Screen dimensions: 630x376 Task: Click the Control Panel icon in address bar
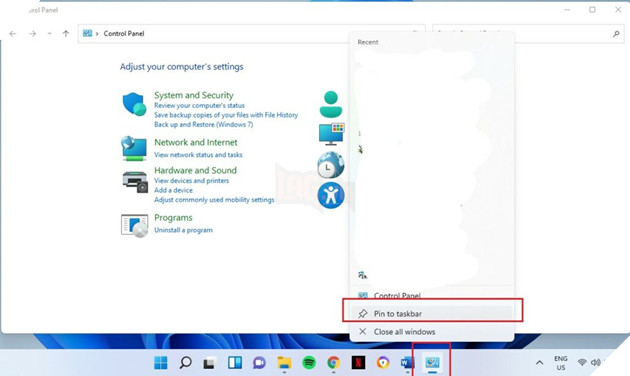pos(87,33)
